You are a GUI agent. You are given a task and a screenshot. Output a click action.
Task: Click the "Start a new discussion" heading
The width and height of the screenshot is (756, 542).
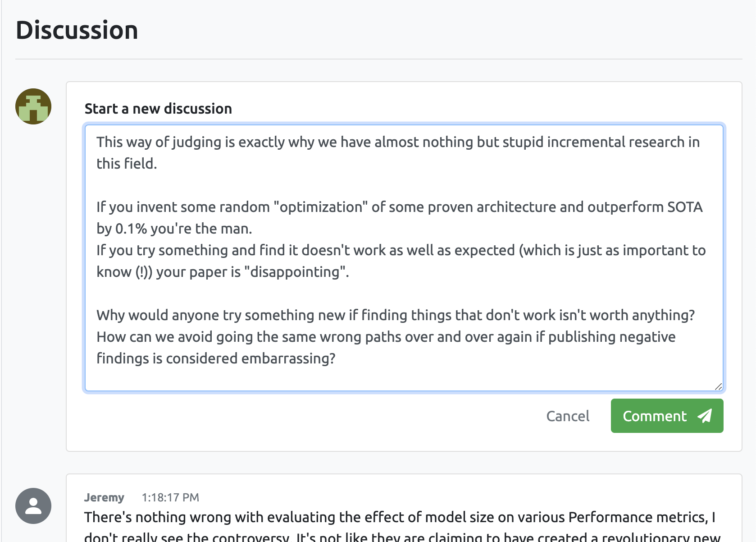[158, 109]
